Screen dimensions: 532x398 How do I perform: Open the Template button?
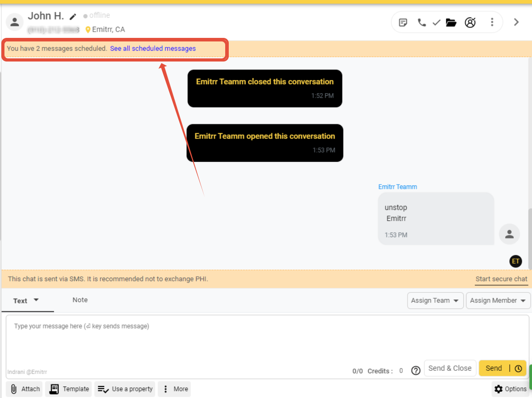(x=69, y=389)
